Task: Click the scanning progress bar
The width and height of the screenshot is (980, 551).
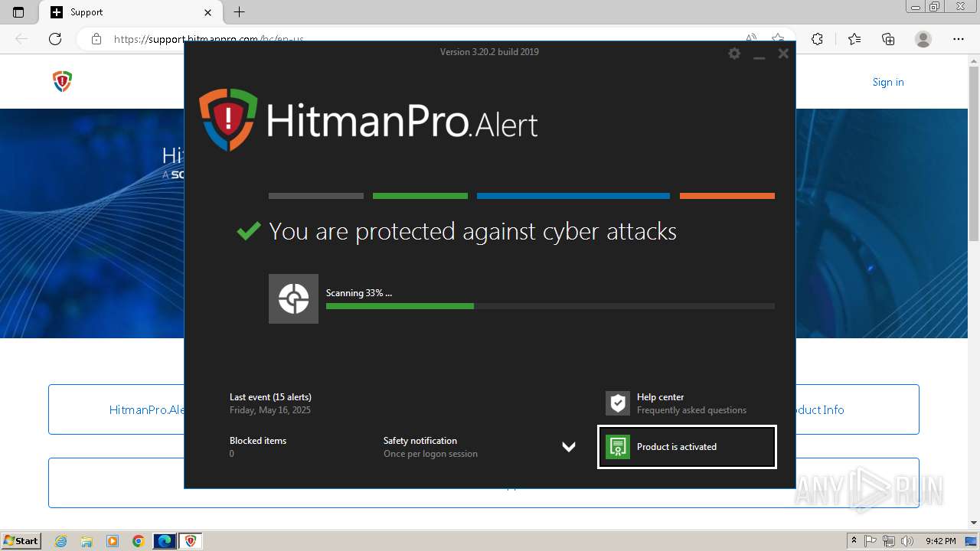Action: click(550, 306)
